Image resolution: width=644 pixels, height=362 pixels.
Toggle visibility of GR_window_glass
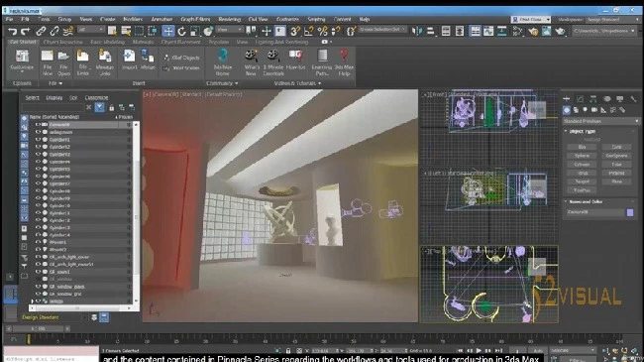coord(38,287)
